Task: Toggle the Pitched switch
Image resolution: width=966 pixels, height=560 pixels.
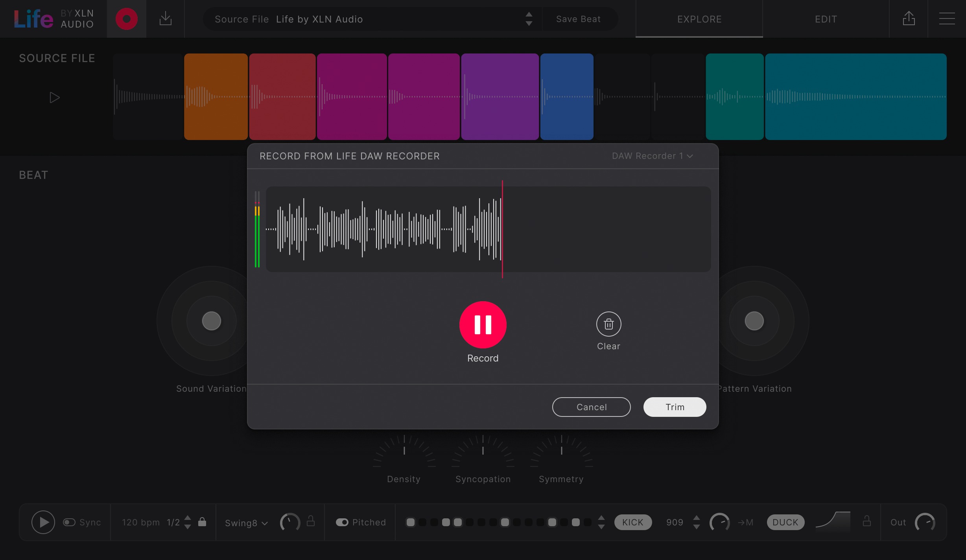Action: 342,522
